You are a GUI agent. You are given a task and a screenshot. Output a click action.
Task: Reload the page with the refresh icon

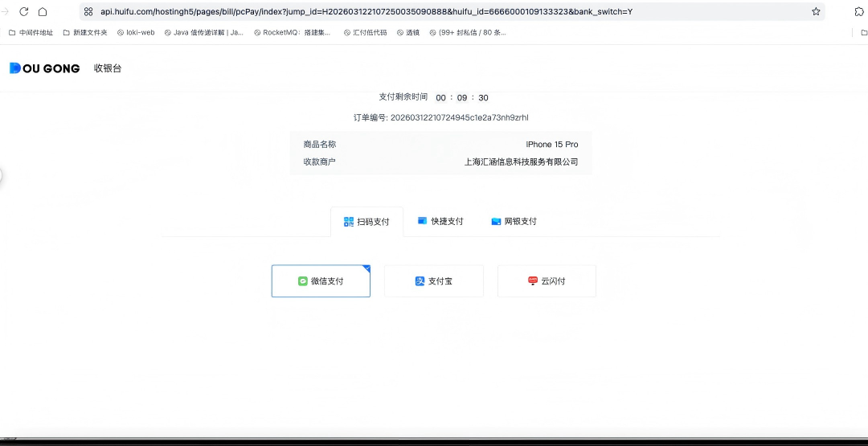pyautogui.click(x=24, y=11)
